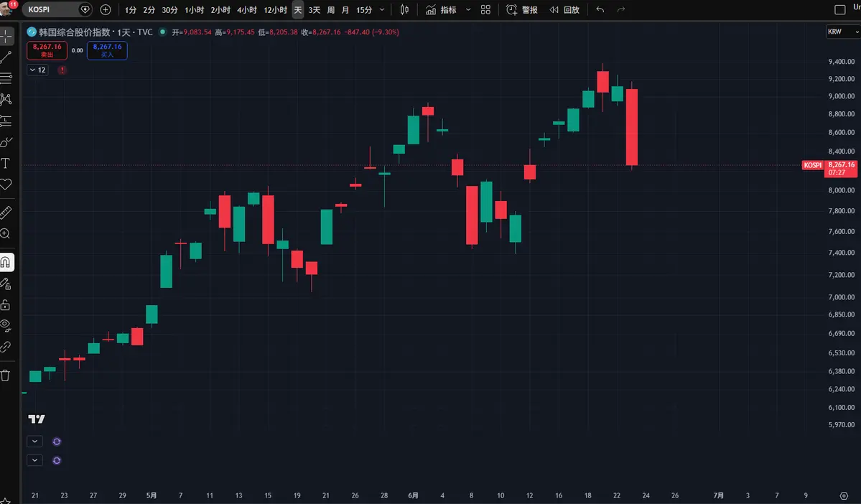The height and width of the screenshot is (504, 861).
Task: Open time axis settings gear icon
Action: (844, 495)
